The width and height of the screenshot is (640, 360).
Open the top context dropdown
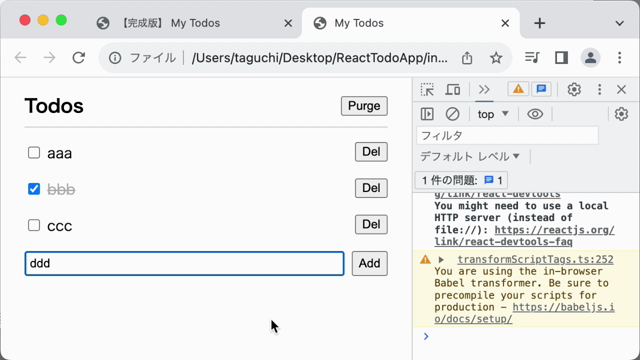[x=493, y=114]
